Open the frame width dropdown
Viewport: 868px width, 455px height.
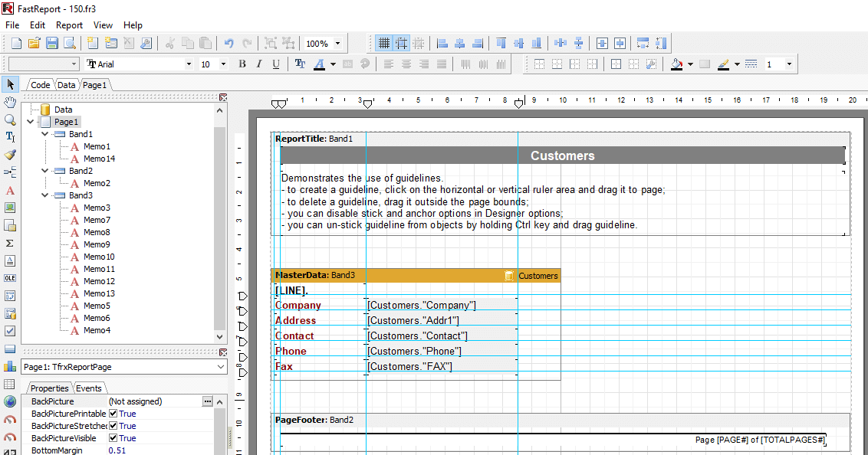click(789, 64)
